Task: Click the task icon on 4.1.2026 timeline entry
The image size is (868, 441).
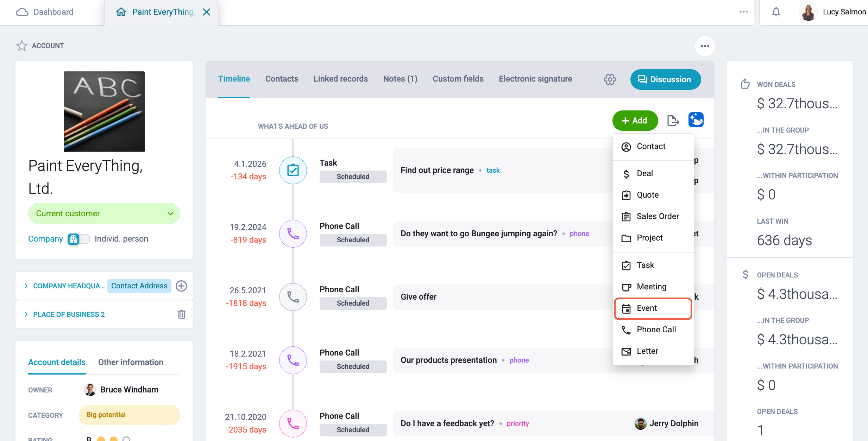Action: 293,170
